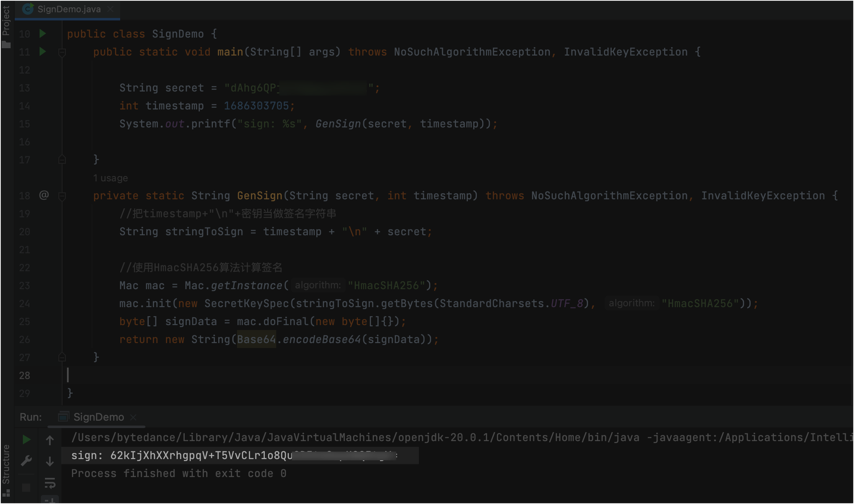Viewport: 854px width, 504px height.
Task: Click the annotation gutter icon on line 18
Action: [44, 195]
